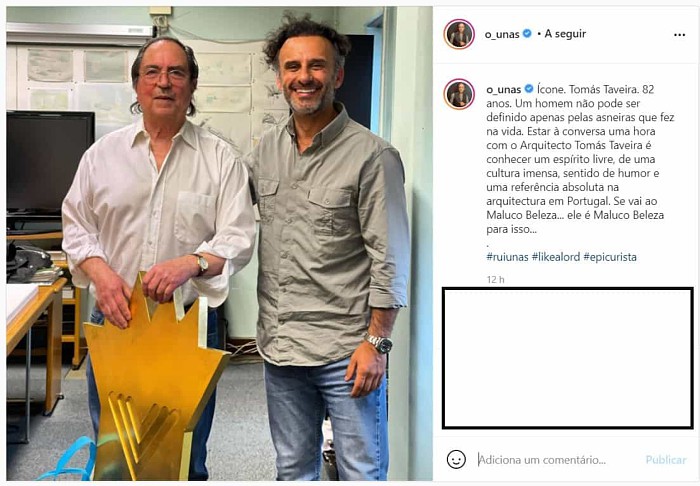The image size is (700, 486).
Task: Open the #epicurista hashtag
Action: [x=610, y=257]
